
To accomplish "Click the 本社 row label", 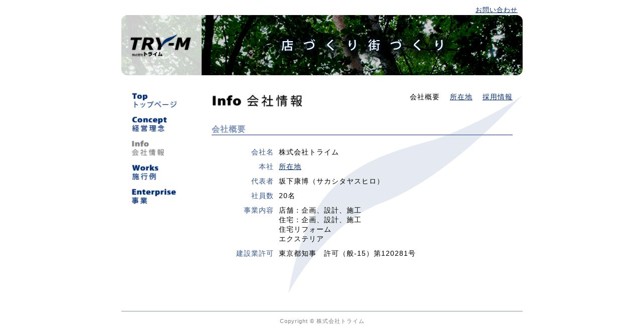I will (266, 167).
